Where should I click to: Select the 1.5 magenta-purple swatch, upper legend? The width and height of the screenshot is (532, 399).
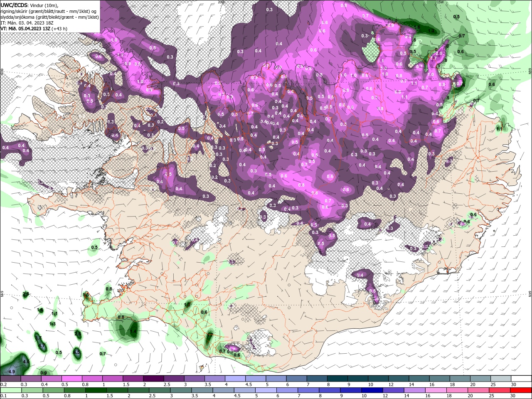point(133,379)
